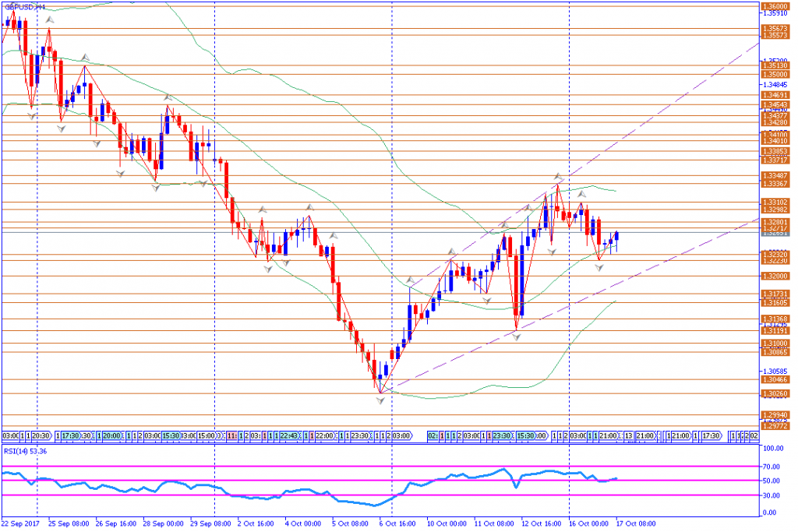Screen dimensions: 798x532
Task: Select the 1.31000 price level label
Action: point(775,344)
